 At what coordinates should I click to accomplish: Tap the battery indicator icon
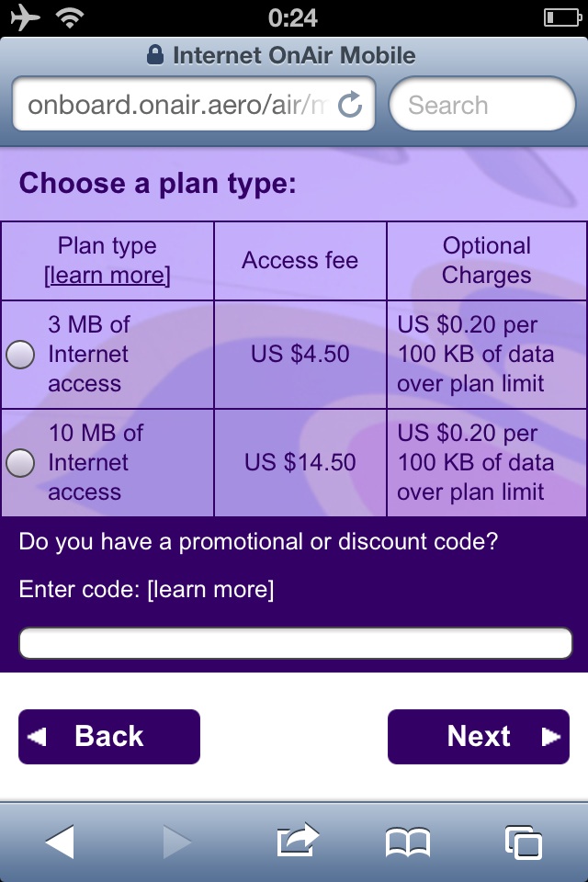[562, 18]
